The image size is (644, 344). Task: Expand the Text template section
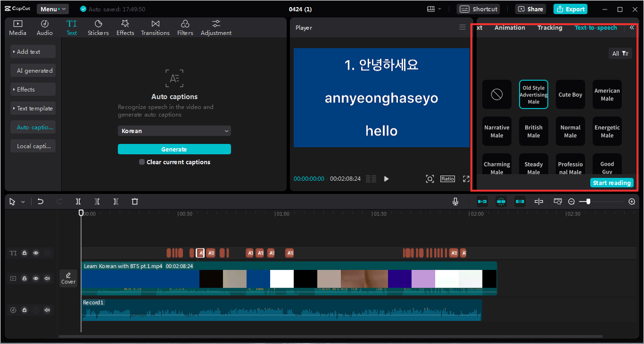(x=33, y=108)
